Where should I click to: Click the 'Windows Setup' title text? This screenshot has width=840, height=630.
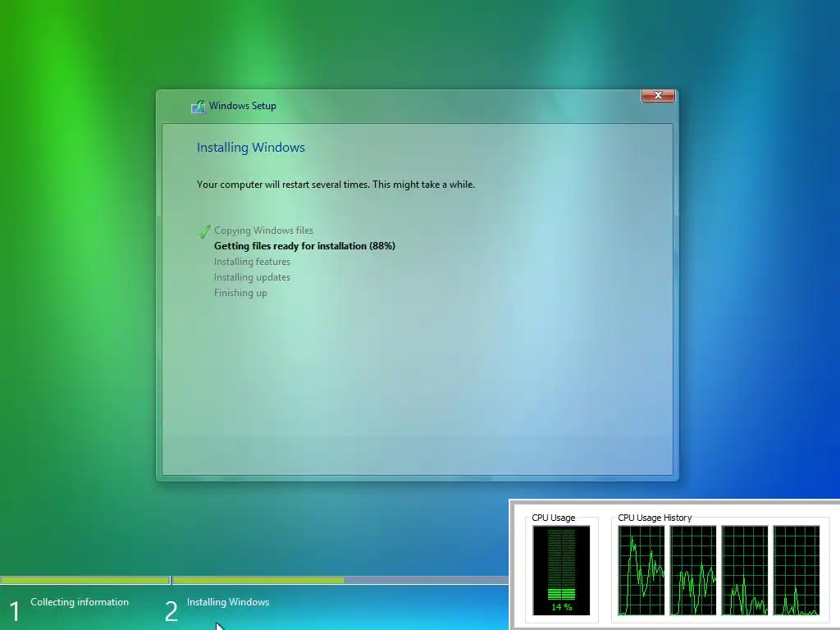pyautogui.click(x=243, y=106)
